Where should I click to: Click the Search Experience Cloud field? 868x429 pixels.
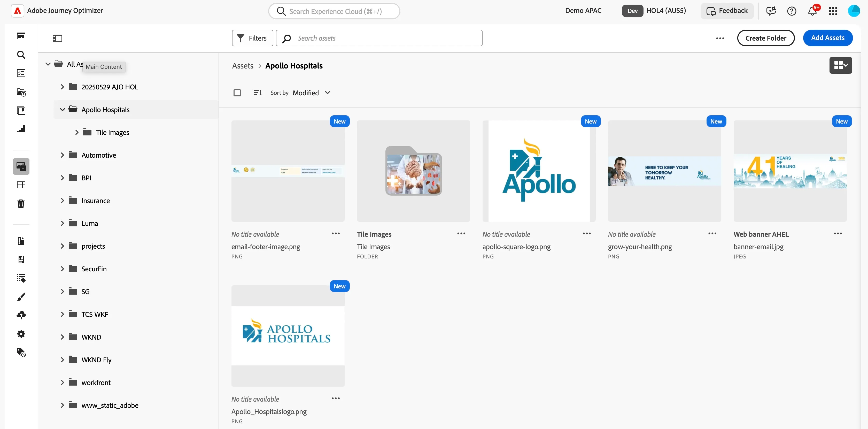334,11
